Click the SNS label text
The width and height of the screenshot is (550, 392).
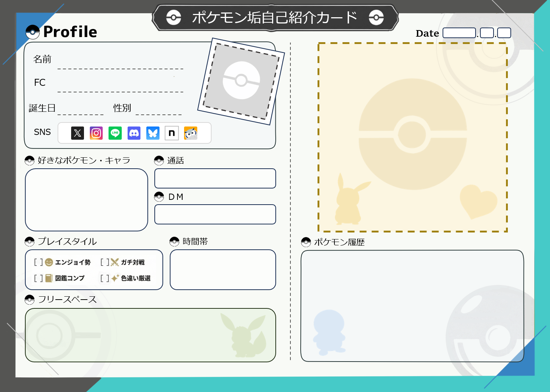click(43, 132)
